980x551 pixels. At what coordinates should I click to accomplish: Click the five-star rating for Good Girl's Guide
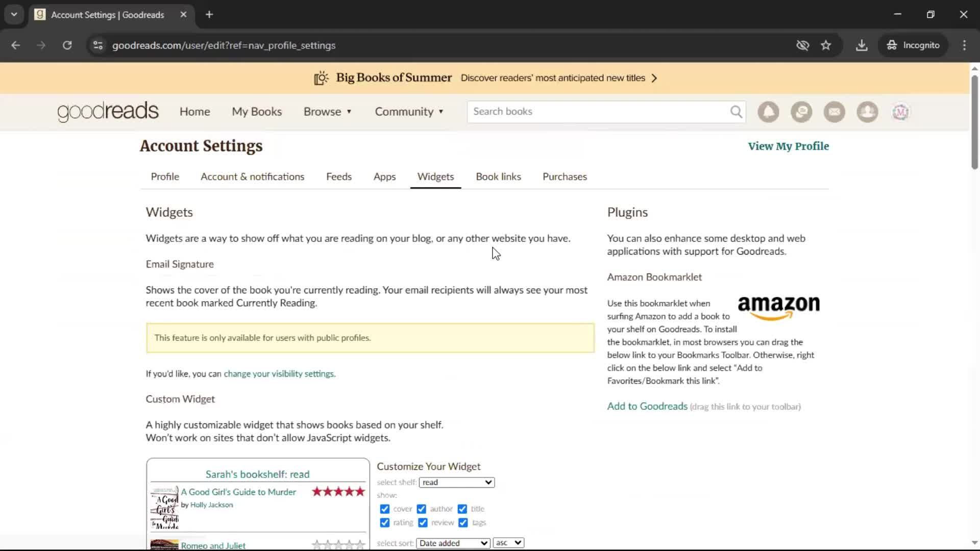[x=338, y=492]
